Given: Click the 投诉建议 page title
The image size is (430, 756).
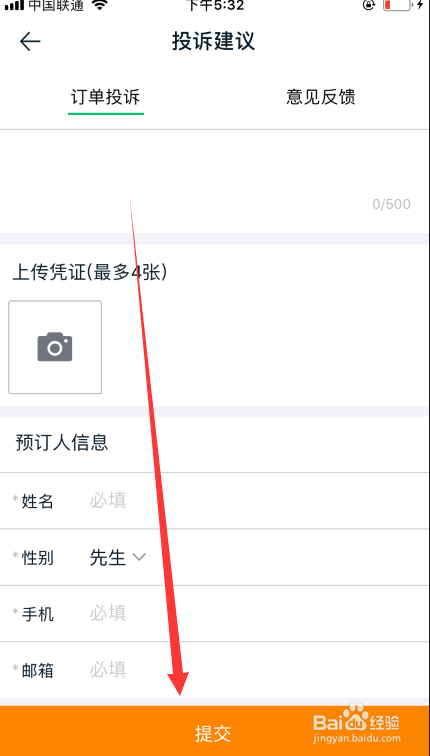Looking at the screenshot, I should [213, 41].
